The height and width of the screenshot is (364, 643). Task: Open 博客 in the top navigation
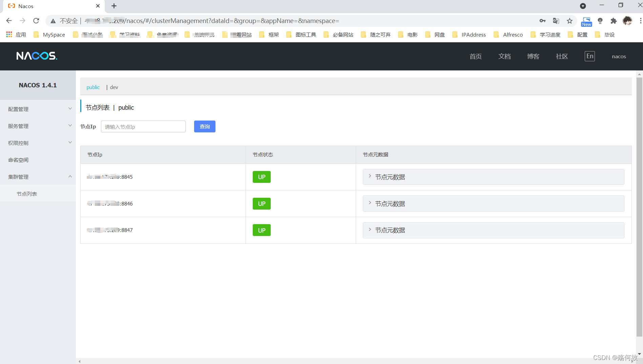click(533, 56)
